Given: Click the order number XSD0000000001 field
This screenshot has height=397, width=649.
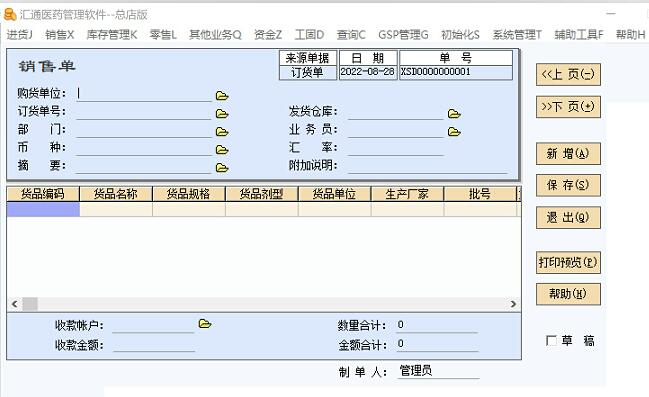Looking at the screenshot, I should [456, 72].
